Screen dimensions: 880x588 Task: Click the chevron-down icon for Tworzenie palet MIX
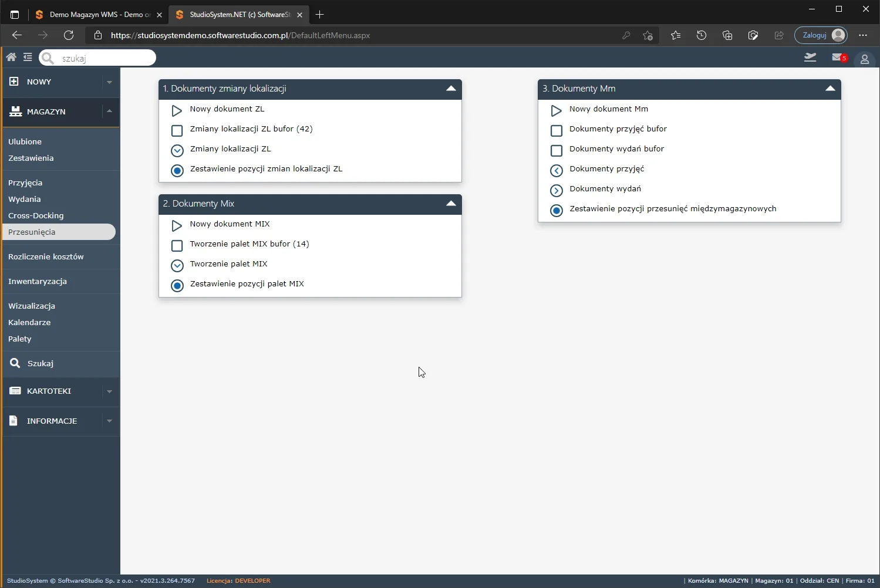pos(177,265)
